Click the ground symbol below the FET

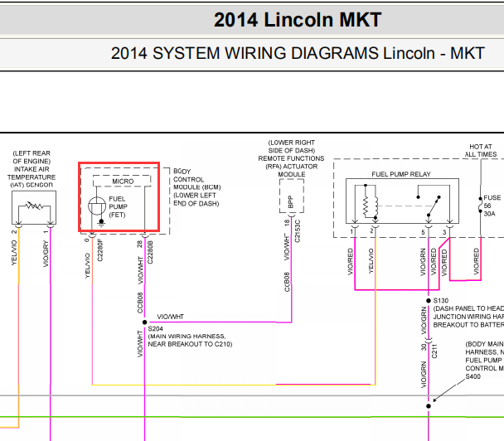point(101,223)
